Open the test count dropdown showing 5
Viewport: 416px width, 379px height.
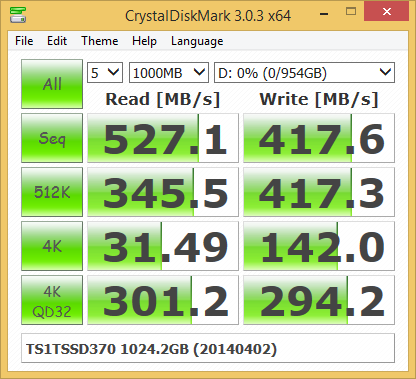pos(105,73)
